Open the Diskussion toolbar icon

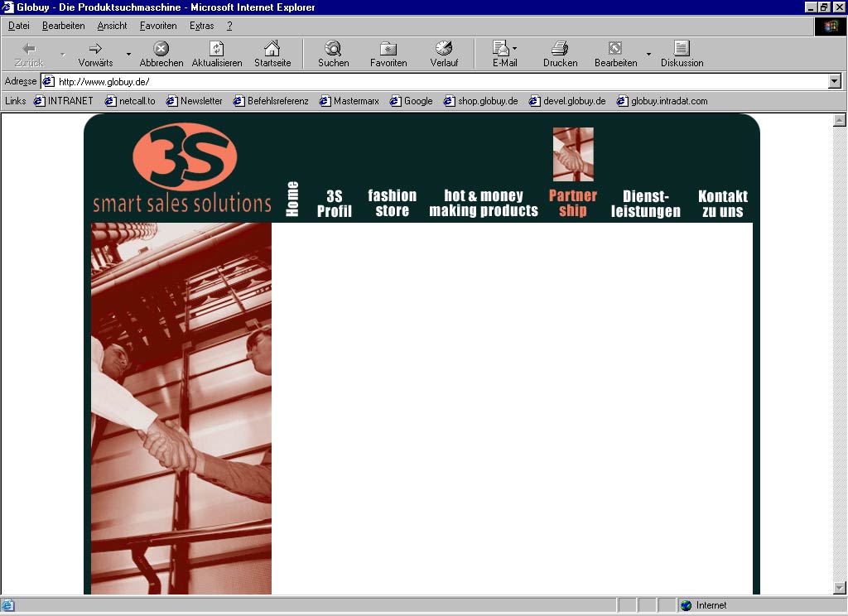pos(682,48)
